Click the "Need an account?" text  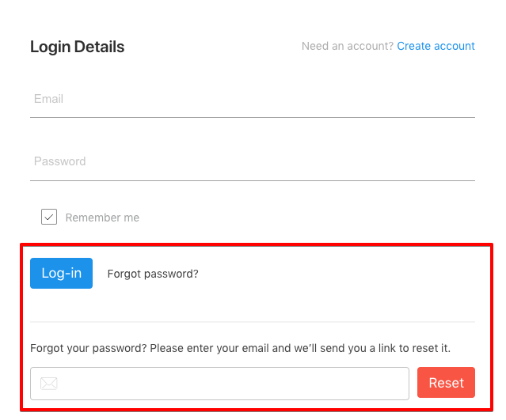[x=347, y=46]
